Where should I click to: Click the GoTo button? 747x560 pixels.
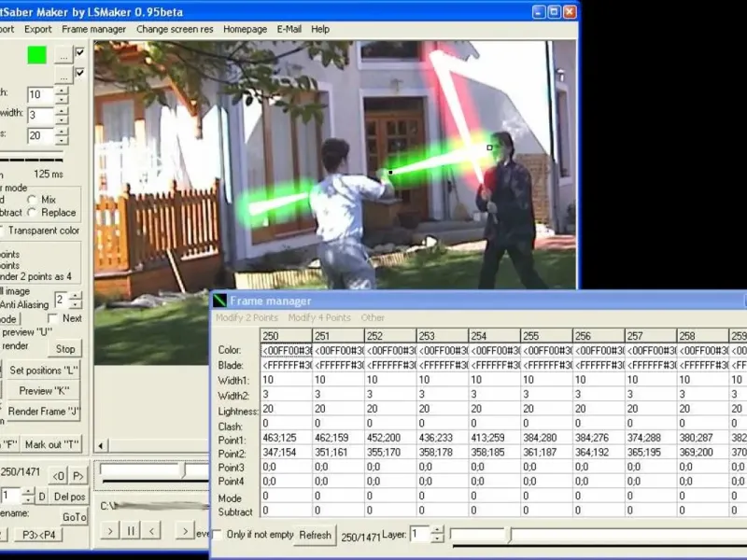(75, 517)
